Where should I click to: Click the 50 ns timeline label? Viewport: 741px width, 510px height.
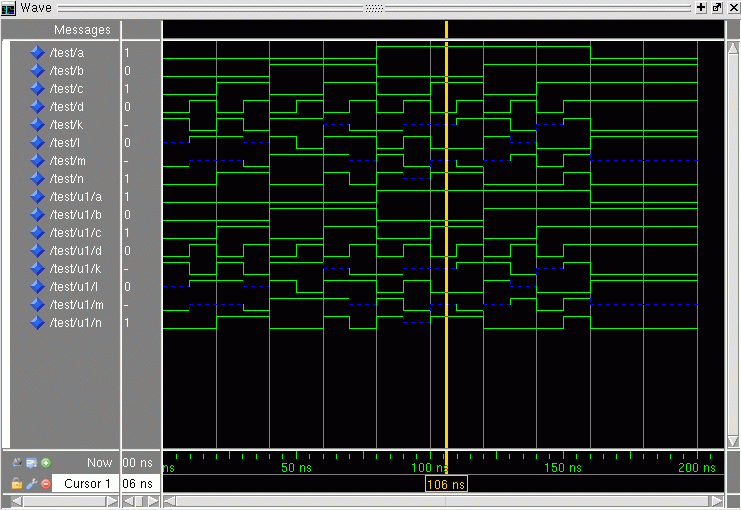[296, 467]
